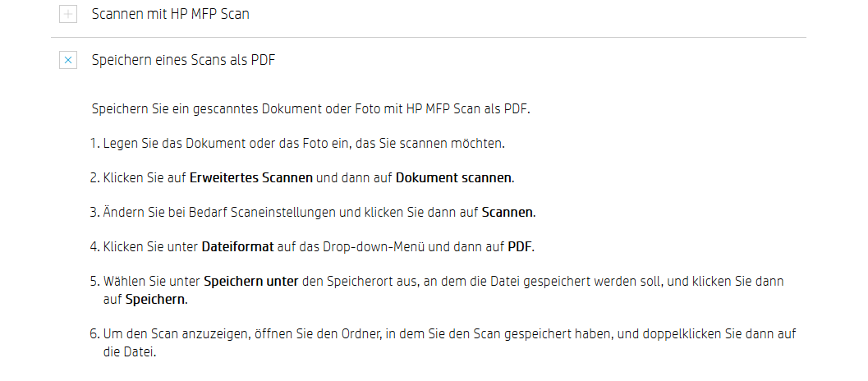Screen dimensions: 868x381
Task: Click the bold text 'Erweitertes Scannen'
Action: [x=251, y=177]
